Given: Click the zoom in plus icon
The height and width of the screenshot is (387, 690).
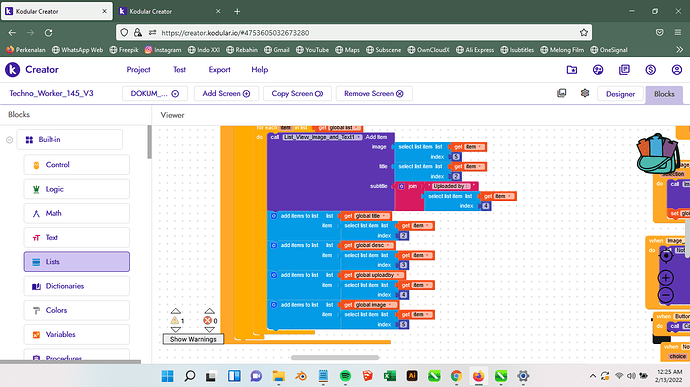Looking at the screenshot, I should pyautogui.click(x=665, y=278).
